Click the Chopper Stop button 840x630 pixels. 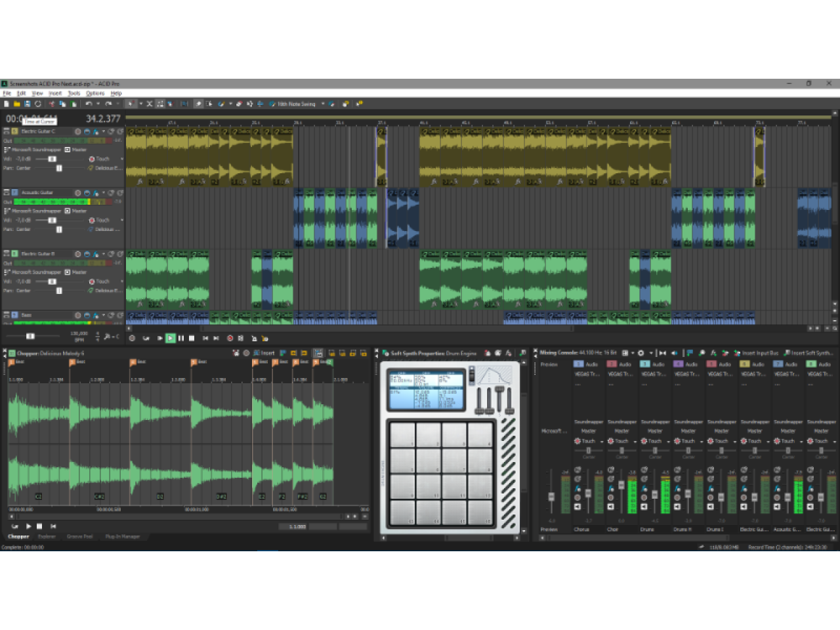point(39,526)
